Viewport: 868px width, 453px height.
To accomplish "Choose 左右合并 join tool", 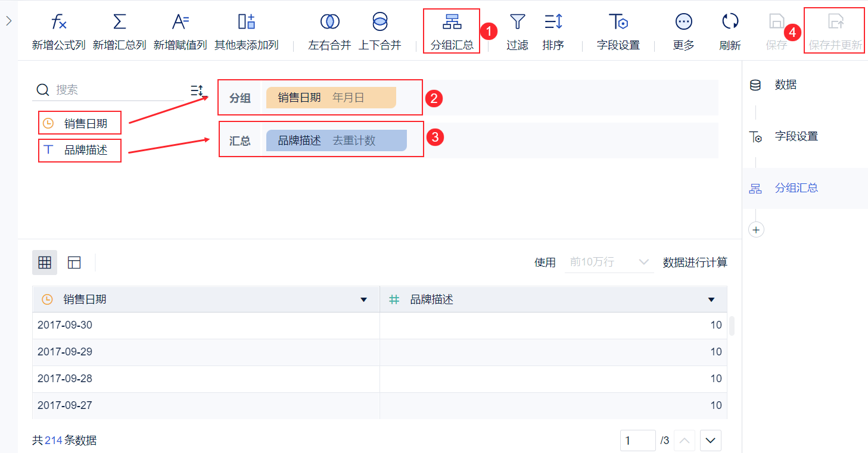I will click(x=329, y=32).
